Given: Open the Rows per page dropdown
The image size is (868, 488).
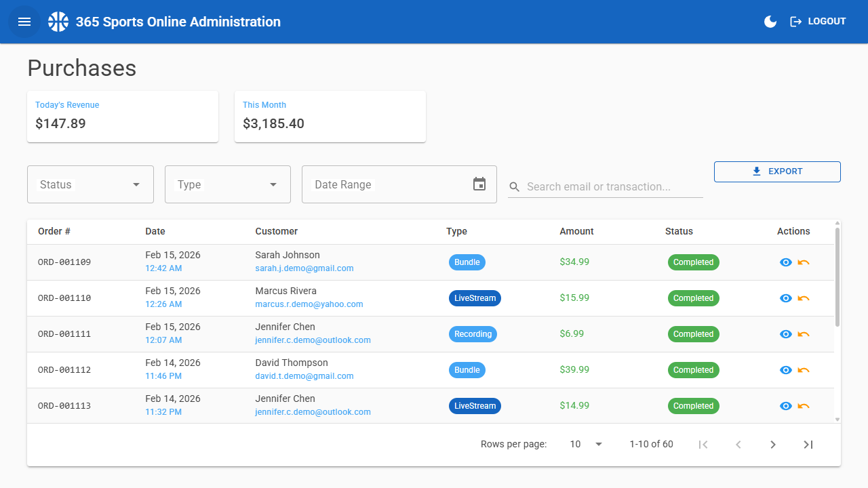Looking at the screenshot, I should 587,444.
